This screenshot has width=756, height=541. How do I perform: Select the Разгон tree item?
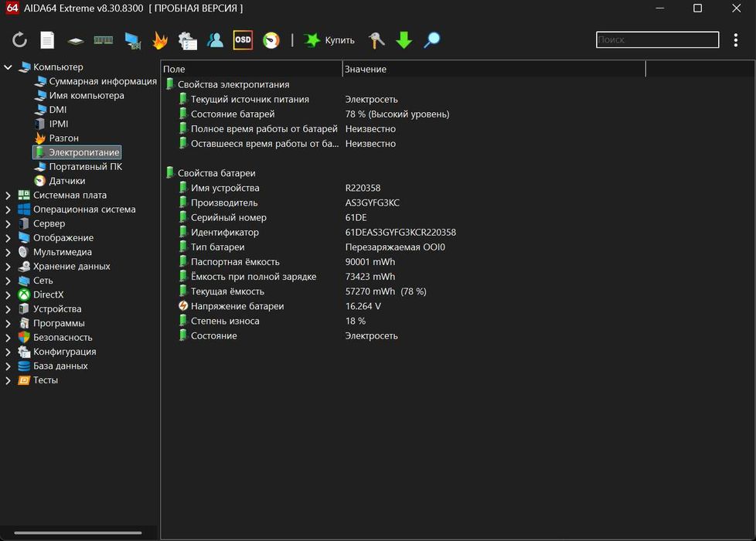63,138
